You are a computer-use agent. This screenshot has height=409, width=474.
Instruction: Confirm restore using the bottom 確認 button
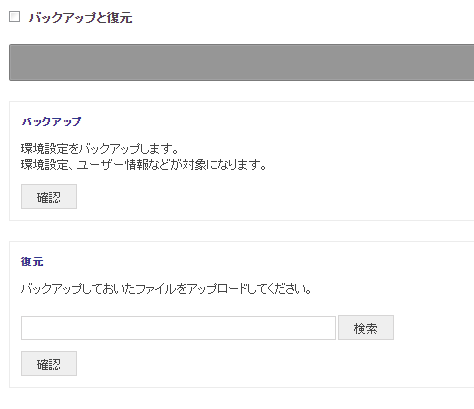pyautogui.click(x=49, y=364)
